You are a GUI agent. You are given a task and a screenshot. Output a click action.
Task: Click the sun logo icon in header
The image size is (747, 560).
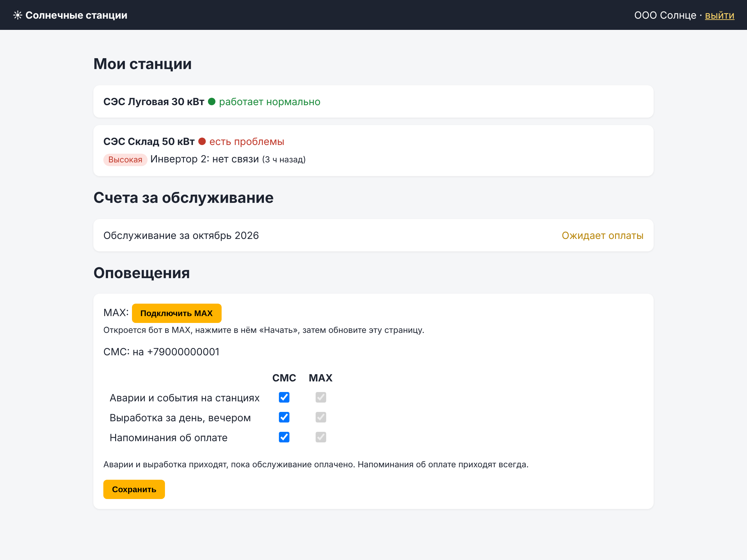[x=17, y=15]
